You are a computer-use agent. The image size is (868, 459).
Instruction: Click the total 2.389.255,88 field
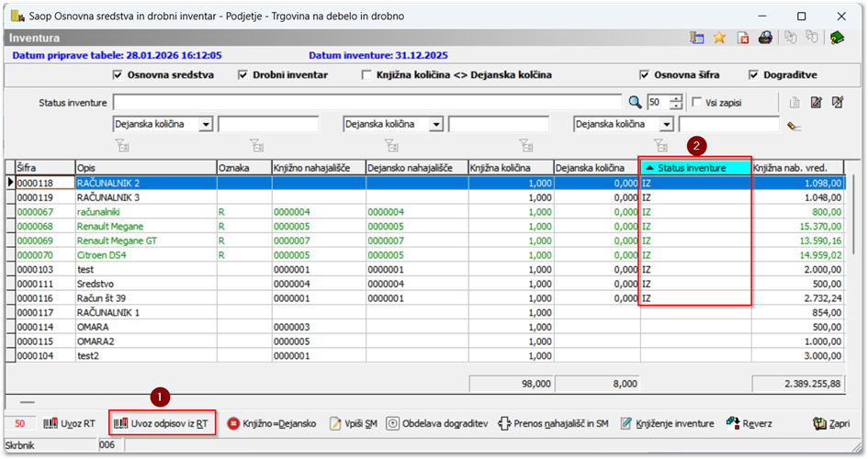point(797,384)
